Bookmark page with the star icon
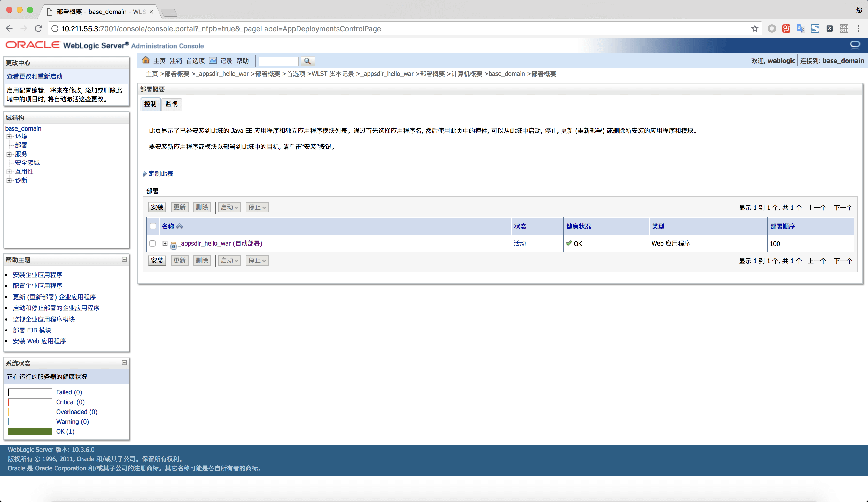868x502 pixels. point(754,29)
